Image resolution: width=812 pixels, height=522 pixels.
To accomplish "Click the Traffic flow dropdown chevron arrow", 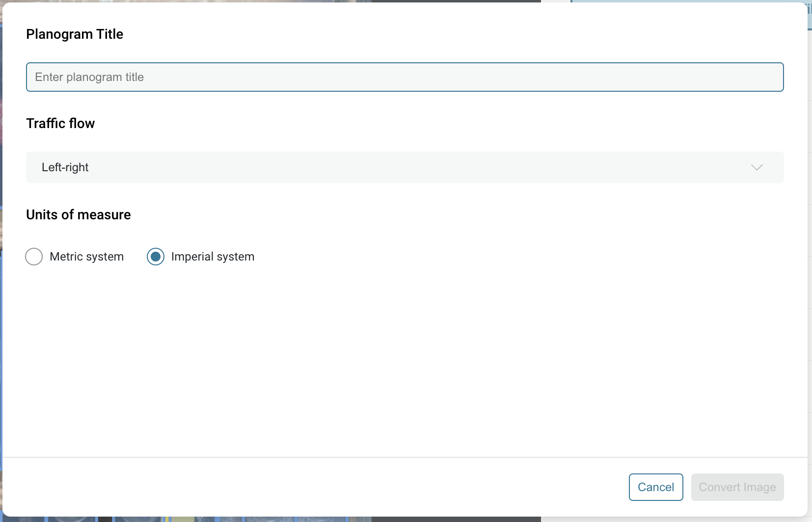I will (x=757, y=167).
